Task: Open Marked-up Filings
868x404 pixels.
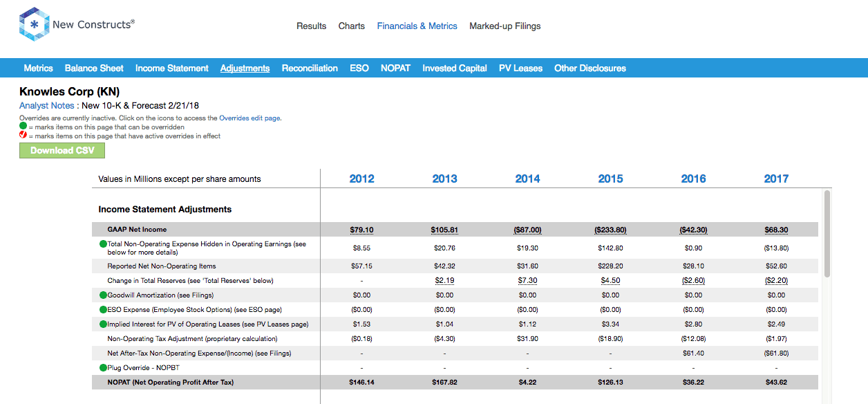Action: point(505,26)
